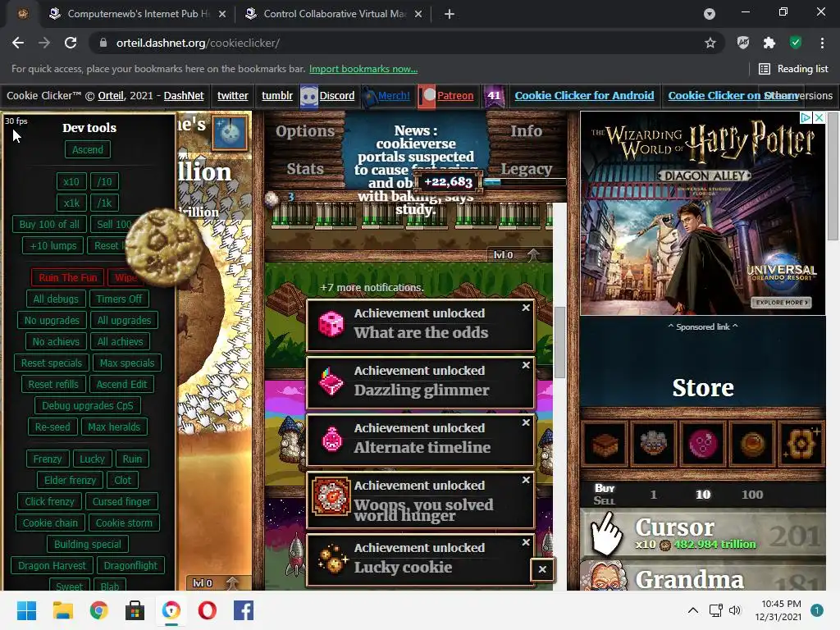Buy the golden gear upgrade icon

pos(801,443)
